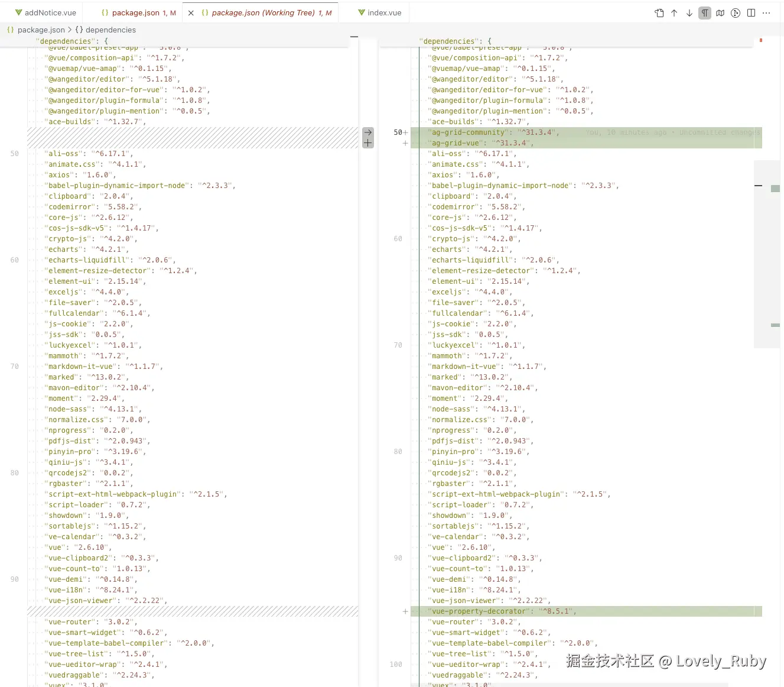Viewport: 784px width, 687px height.
Task: Toggle the whitespace paragraph-mark button
Action: point(705,13)
